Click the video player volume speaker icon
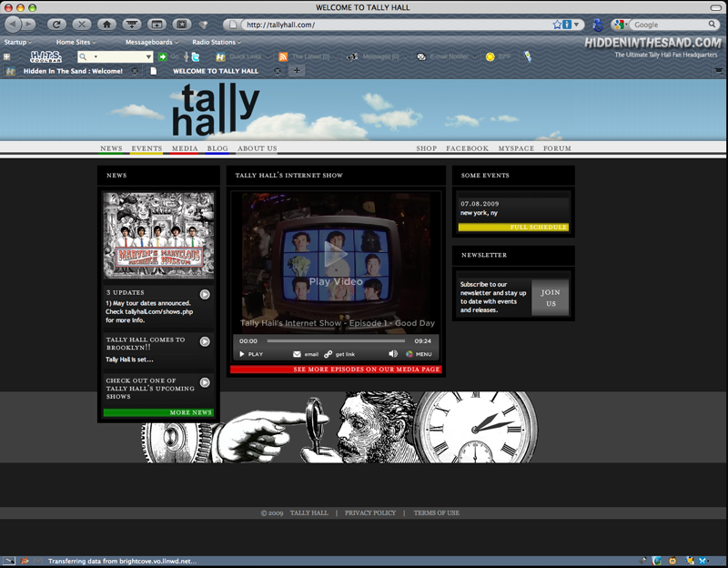728x568 pixels. pos(393,354)
